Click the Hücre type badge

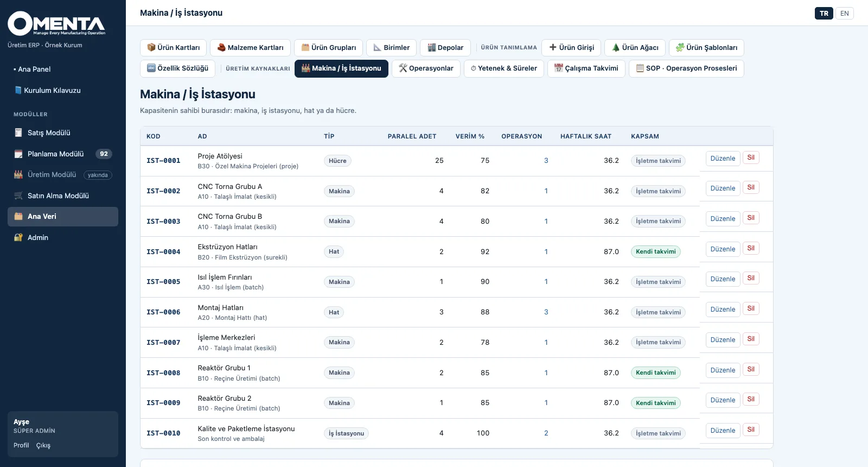click(337, 161)
